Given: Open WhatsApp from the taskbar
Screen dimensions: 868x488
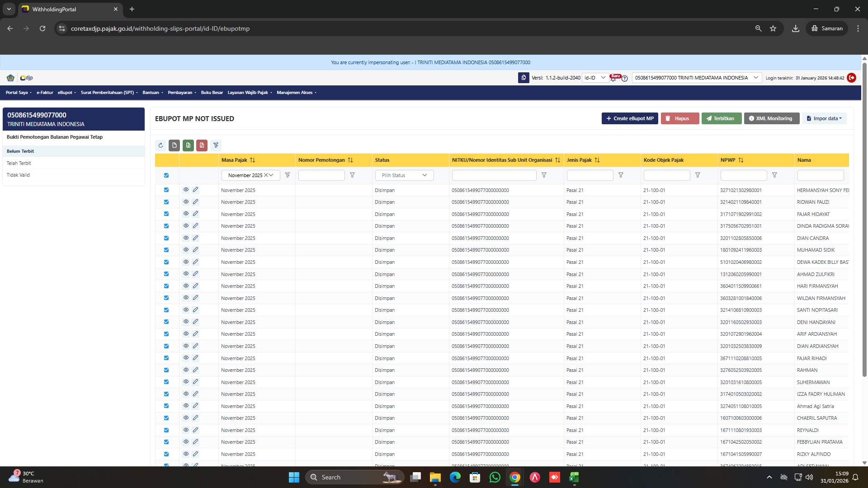Looking at the screenshot, I should pos(495,477).
